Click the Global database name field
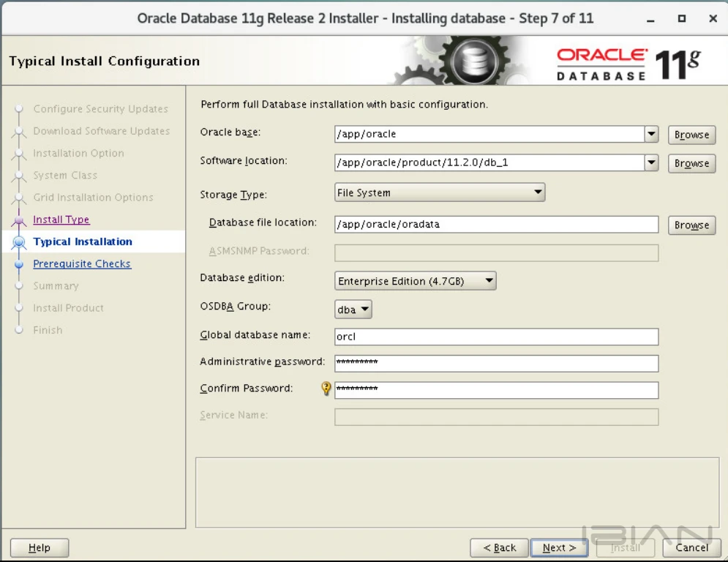Screen dimensions: 728x562 (x=496, y=337)
